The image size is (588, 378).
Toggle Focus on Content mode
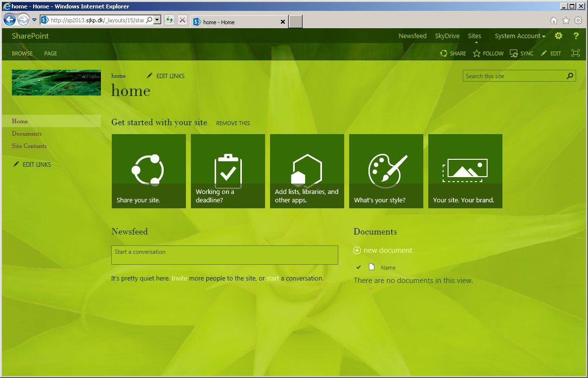tap(575, 52)
